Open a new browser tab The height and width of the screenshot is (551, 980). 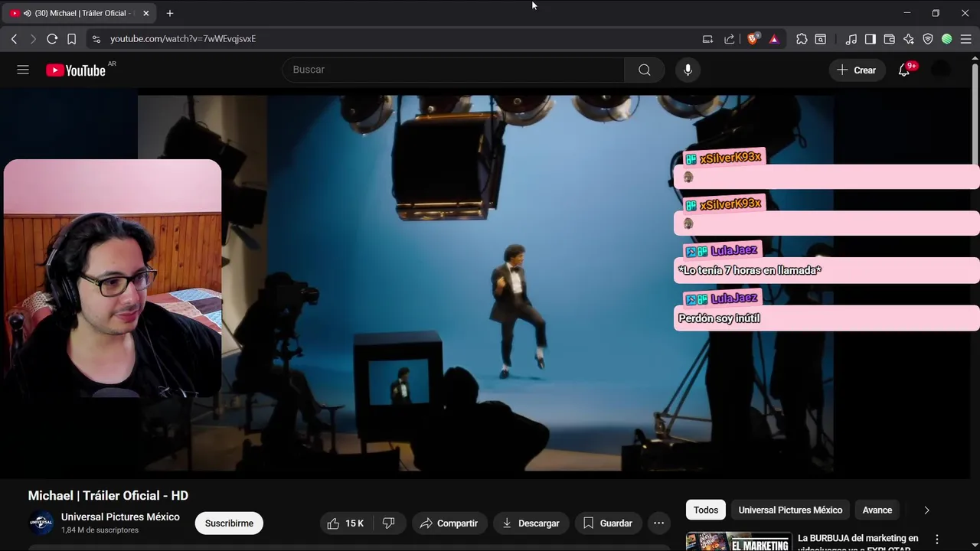click(x=170, y=13)
